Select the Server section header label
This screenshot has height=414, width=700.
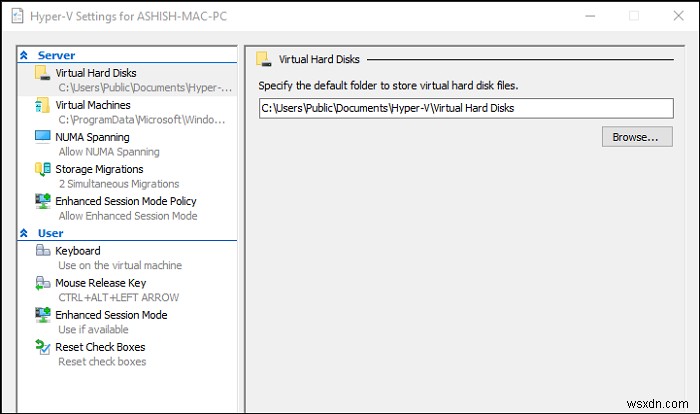[56, 55]
